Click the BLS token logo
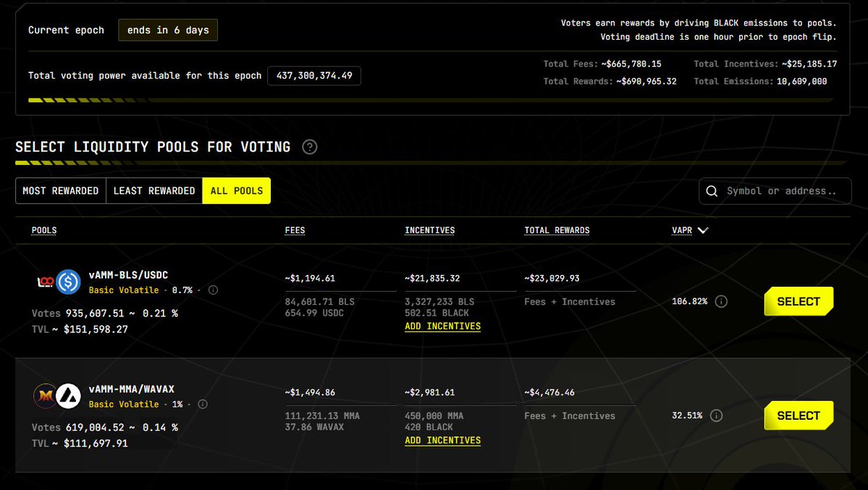This screenshot has height=490, width=868. coord(46,282)
